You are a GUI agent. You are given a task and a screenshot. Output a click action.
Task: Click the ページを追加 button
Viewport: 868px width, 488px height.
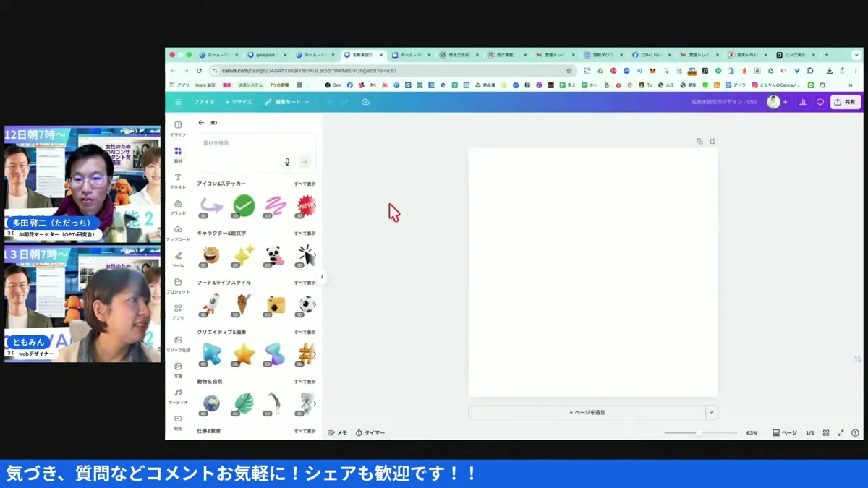pyautogui.click(x=587, y=413)
